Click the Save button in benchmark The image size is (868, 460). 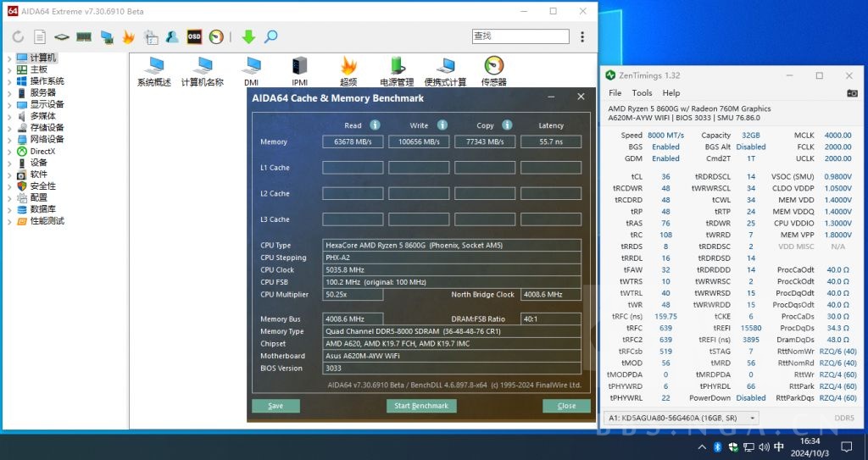[x=275, y=406]
